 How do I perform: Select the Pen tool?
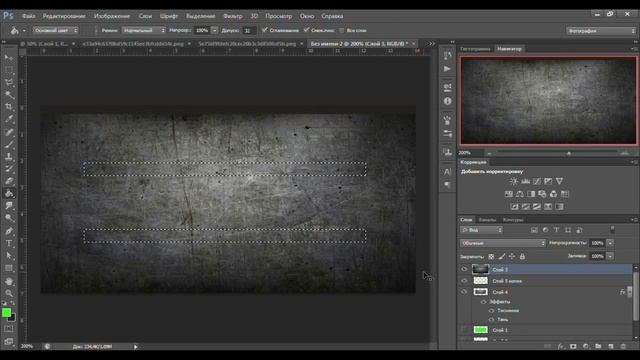(x=9, y=231)
